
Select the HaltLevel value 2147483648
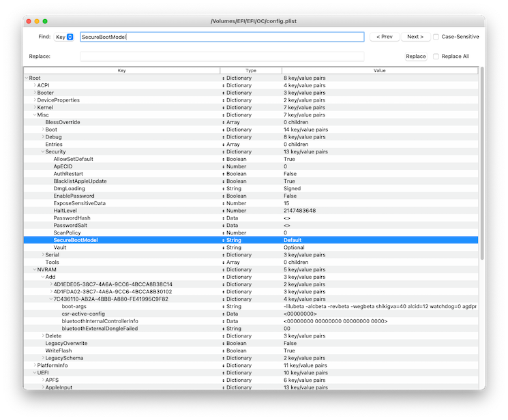(x=299, y=211)
